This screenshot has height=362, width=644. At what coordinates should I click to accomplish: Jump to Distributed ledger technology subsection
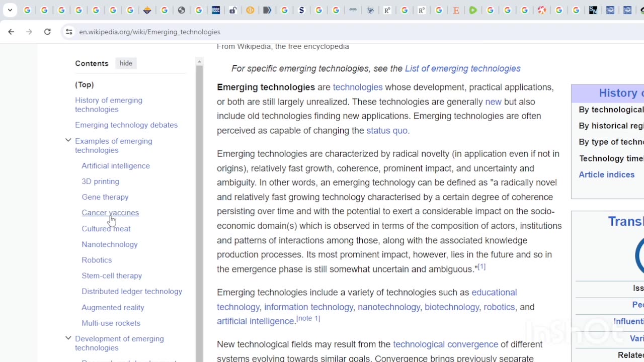[132, 291]
